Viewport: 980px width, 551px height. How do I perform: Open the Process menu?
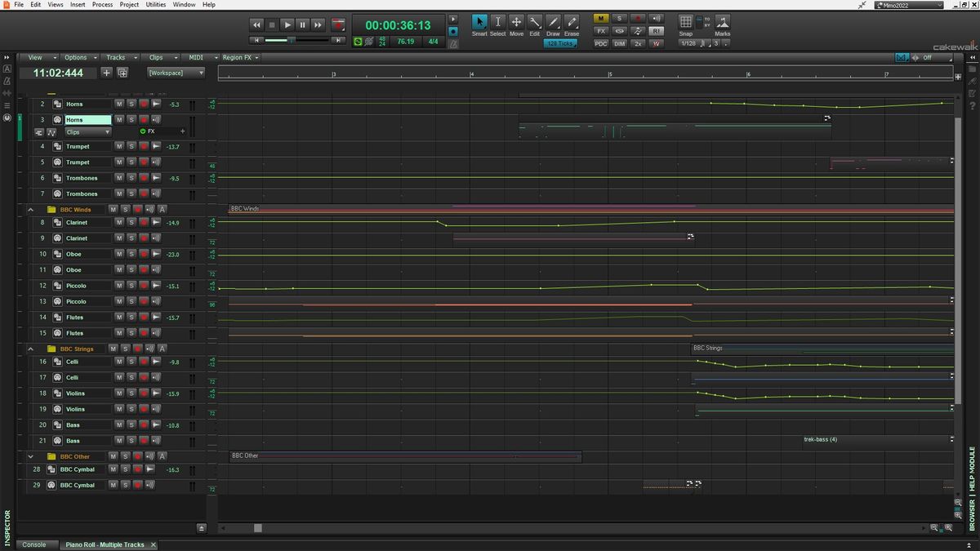[x=102, y=5]
